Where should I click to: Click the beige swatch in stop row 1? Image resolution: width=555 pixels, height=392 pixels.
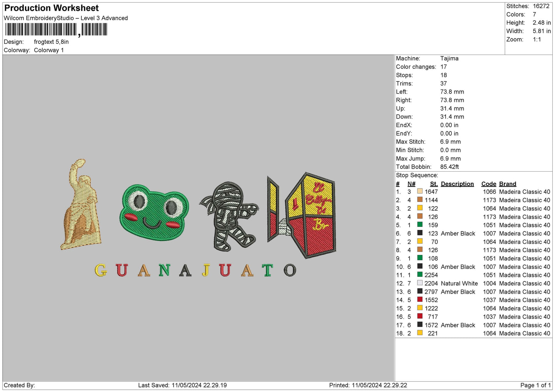(x=420, y=191)
